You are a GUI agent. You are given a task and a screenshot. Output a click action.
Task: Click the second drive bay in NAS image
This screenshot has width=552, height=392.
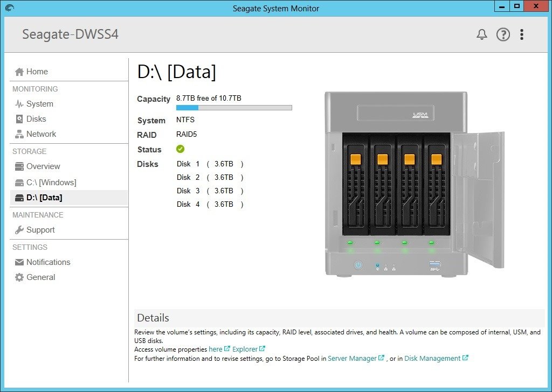[383, 184]
